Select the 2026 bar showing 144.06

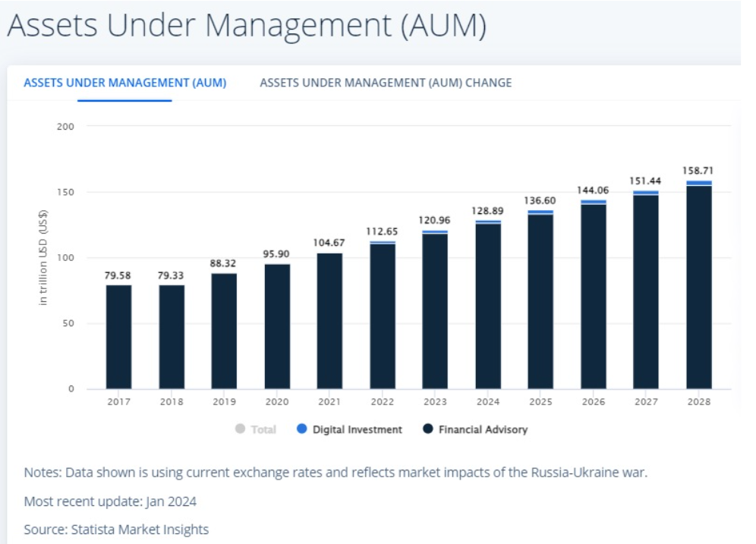coord(594,296)
